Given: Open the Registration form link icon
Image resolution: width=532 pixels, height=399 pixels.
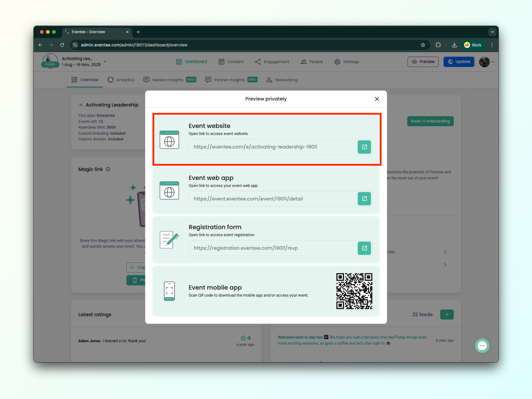Looking at the screenshot, I should [x=364, y=248].
